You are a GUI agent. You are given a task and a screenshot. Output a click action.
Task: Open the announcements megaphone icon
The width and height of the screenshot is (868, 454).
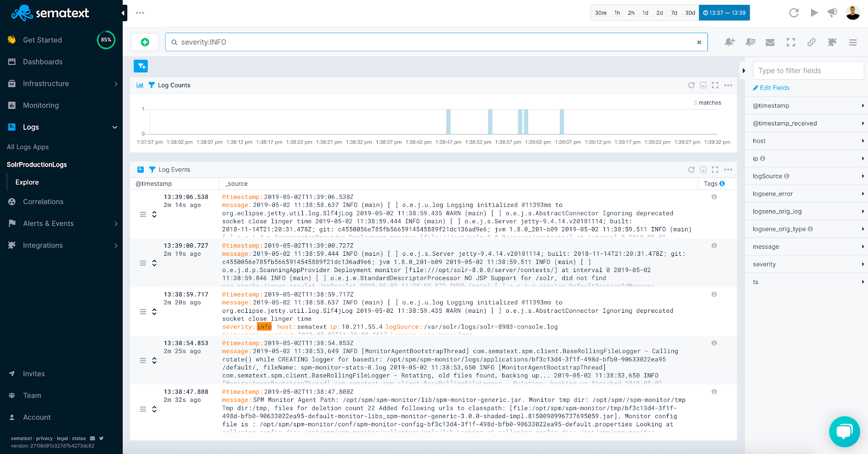pos(832,13)
